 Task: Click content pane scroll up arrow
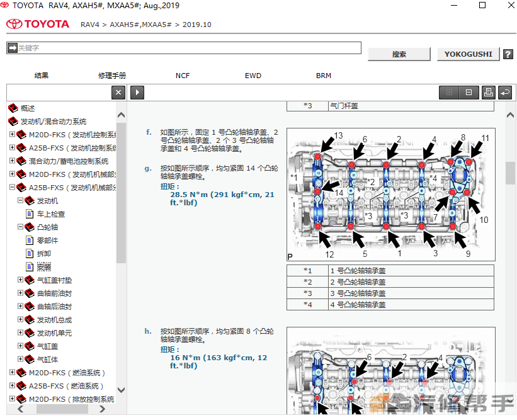click(x=510, y=115)
